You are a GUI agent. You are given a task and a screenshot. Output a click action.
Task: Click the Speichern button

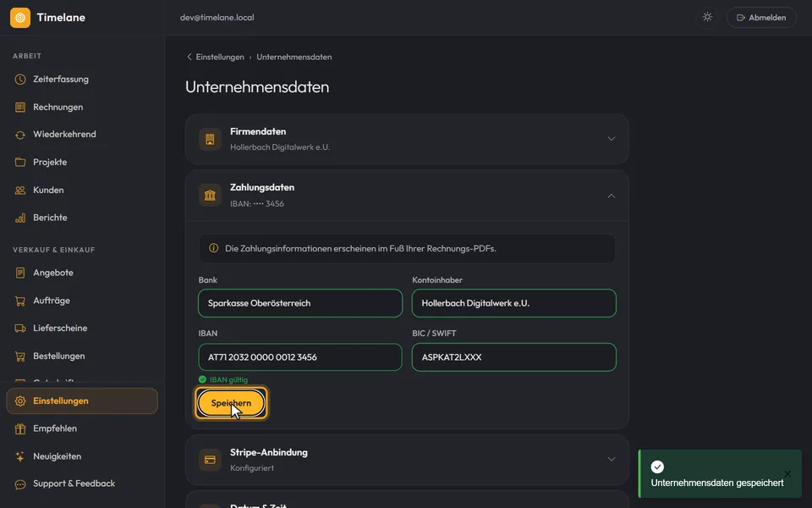pos(231,403)
